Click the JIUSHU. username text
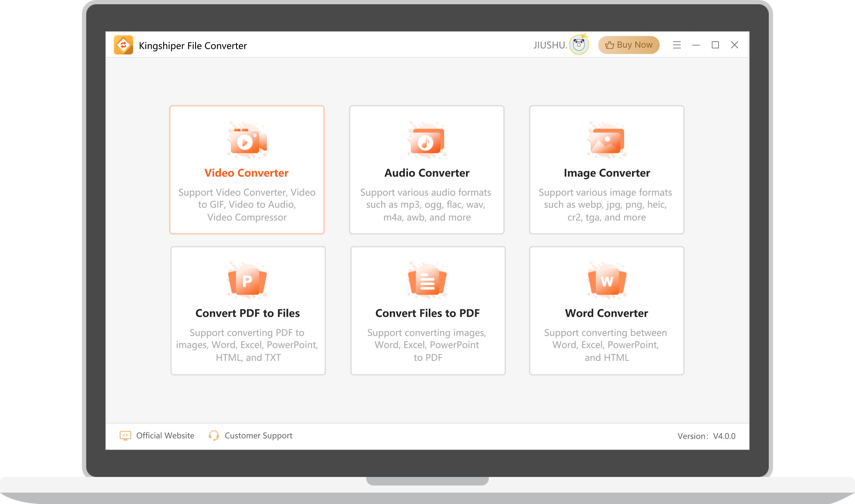 click(550, 45)
